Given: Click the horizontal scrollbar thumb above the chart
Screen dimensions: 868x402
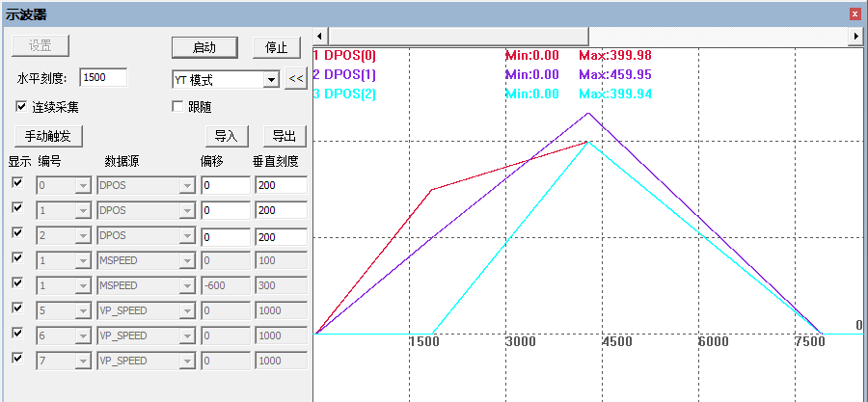Looking at the screenshot, I should 459,36.
